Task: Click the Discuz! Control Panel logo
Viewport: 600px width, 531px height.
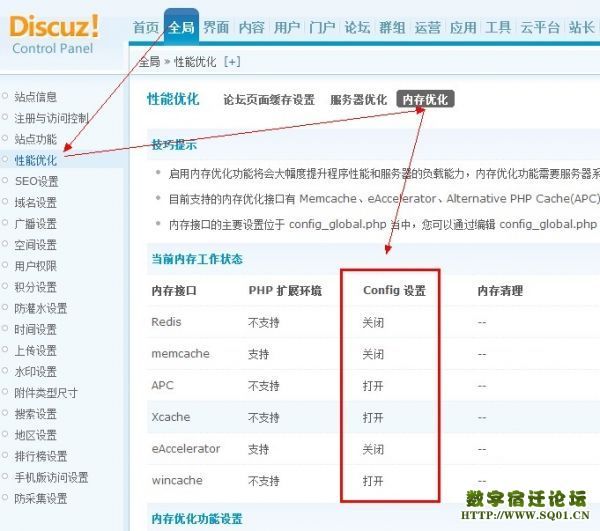Action: [x=54, y=35]
